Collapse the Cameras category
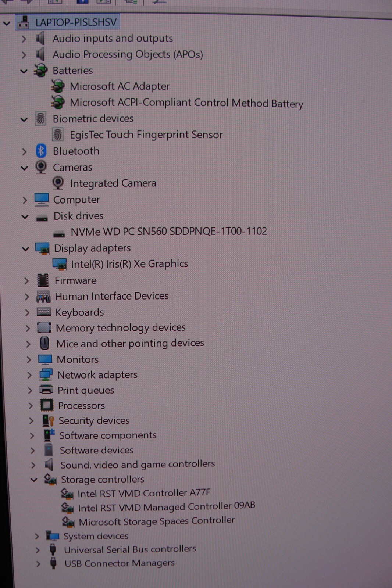The width and height of the screenshot is (392, 588). (x=24, y=168)
